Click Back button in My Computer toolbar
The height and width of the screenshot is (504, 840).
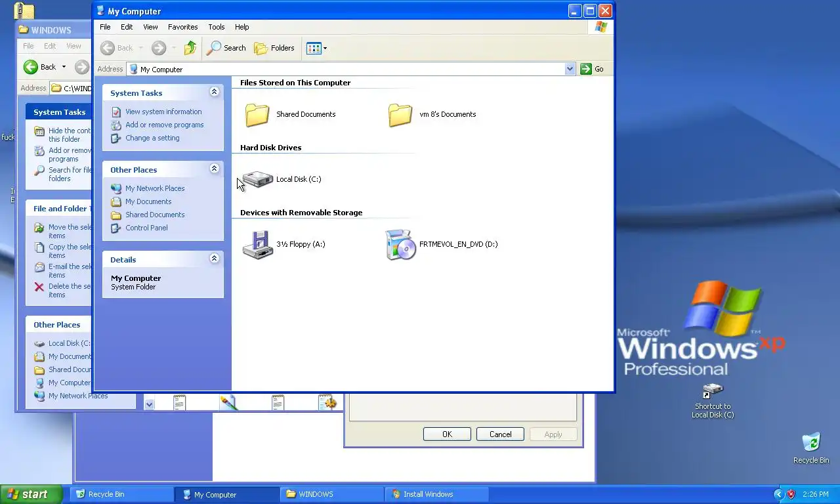click(117, 48)
